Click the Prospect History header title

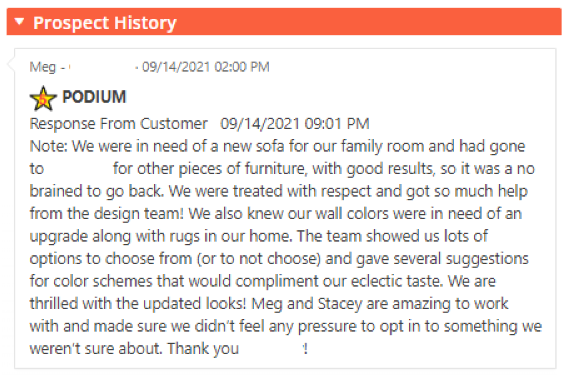point(105,23)
